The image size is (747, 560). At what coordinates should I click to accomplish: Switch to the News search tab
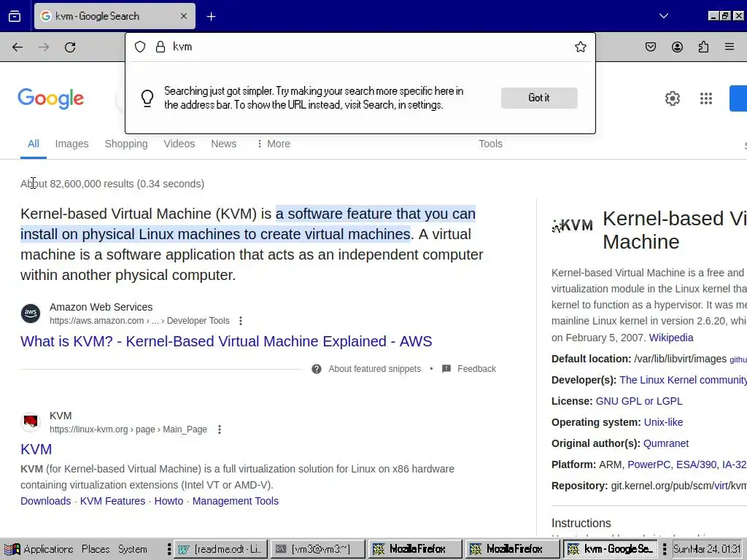(223, 144)
